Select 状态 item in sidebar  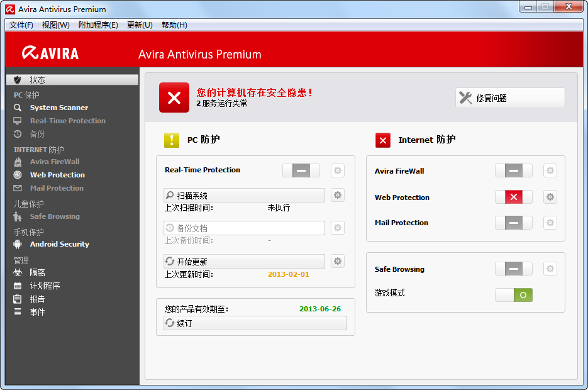[x=72, y=80]
